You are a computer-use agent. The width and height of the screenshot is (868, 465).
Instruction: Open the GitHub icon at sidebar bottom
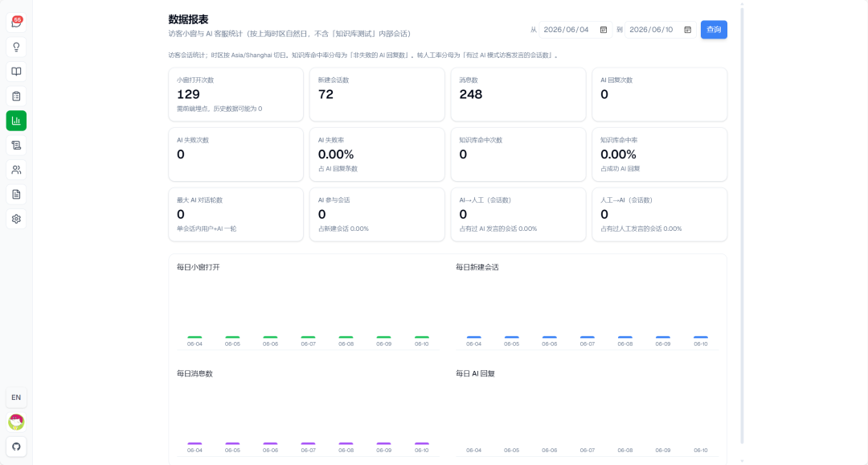16,446
